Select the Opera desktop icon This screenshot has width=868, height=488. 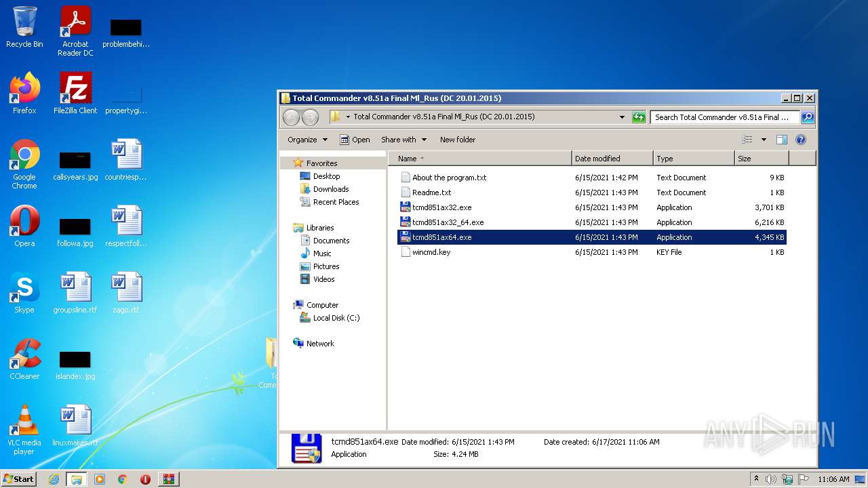click(x=24, y=226)
